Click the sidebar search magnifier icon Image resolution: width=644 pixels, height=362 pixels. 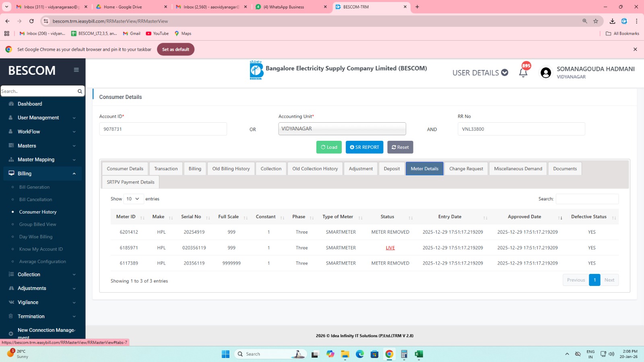click(80, 91)
